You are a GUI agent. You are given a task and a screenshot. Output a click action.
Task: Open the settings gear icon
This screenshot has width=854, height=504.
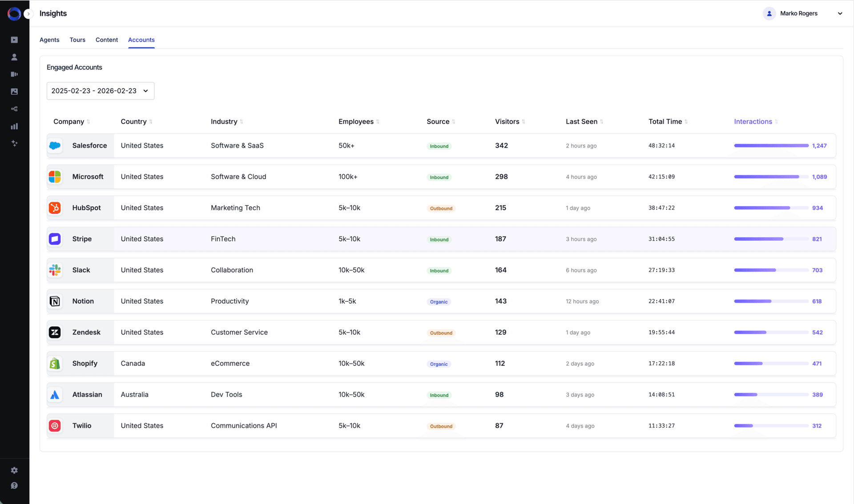[x=14, y=470]
